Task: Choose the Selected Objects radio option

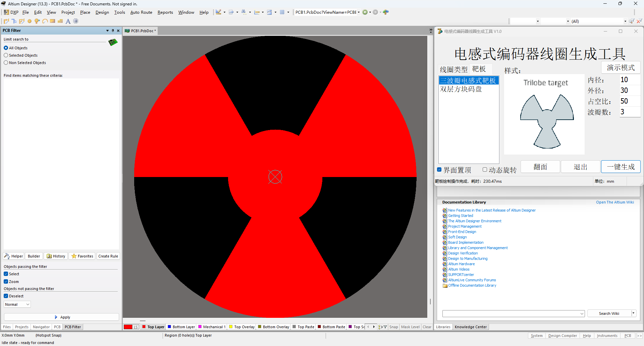Action: (x=6, y=55)
